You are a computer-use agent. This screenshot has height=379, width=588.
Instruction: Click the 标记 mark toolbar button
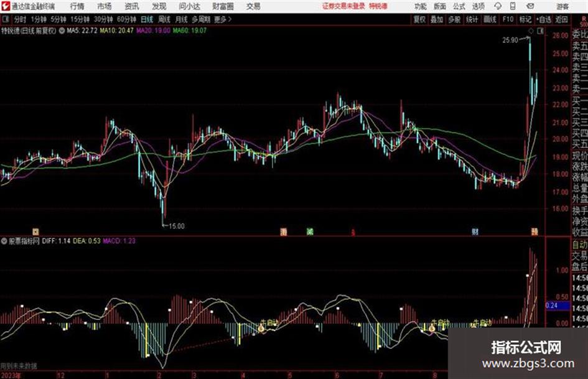click(525, 19)
